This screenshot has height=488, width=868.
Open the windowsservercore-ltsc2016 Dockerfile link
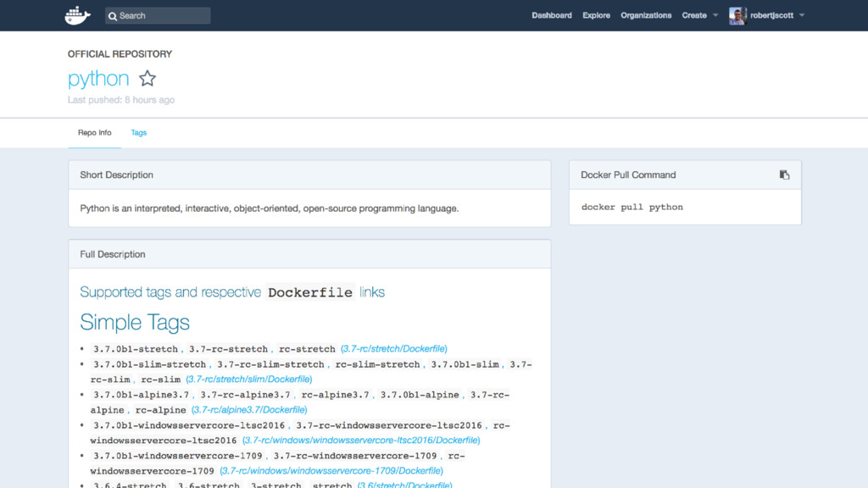pyautogui.click(x=361, y=440)
